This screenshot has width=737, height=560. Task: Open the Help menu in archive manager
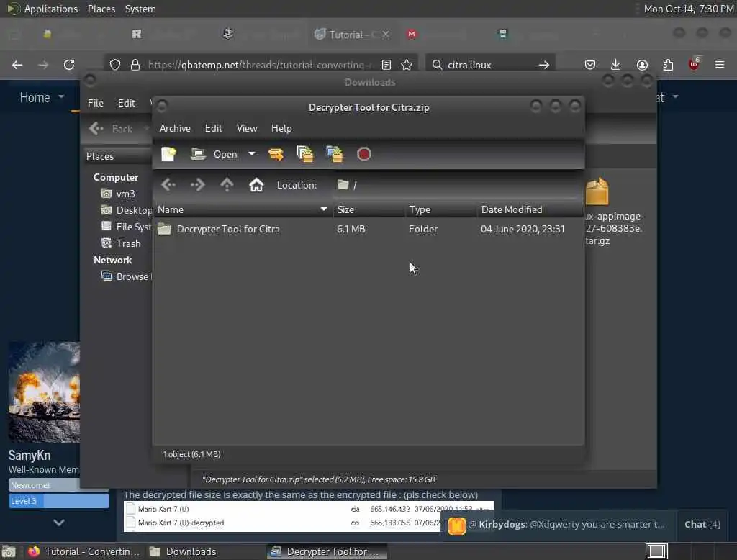coord(281,128)
